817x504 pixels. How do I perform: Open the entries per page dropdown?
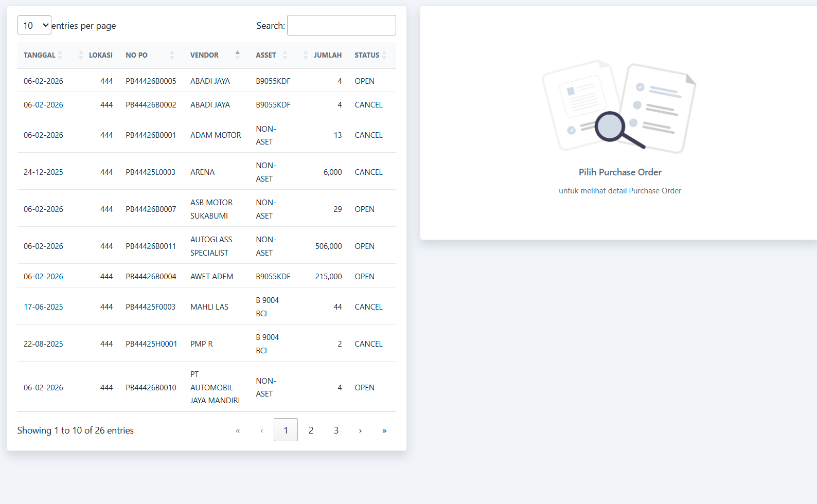tap(34, 25)
